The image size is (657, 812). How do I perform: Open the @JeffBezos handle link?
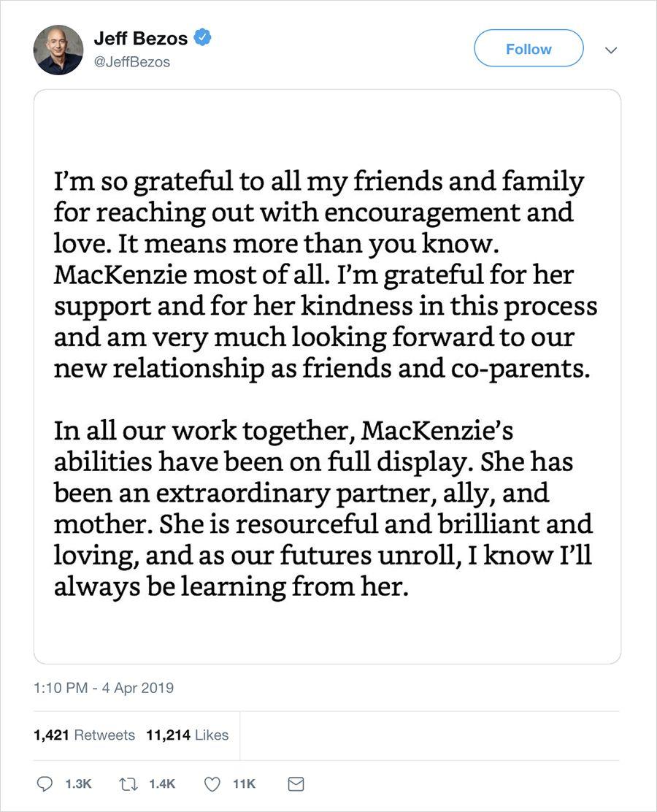(131, 62)
